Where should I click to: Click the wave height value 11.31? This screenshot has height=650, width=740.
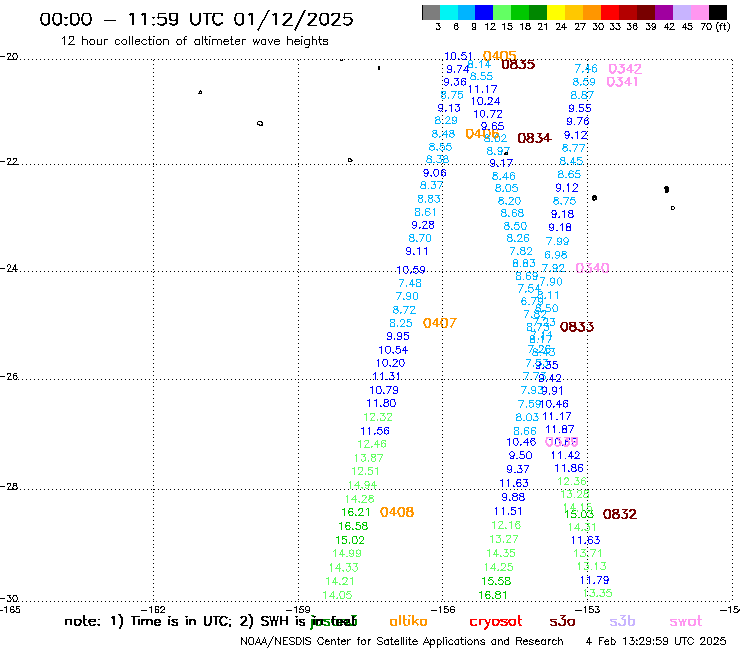pyautogui.click(x=386, y=376)
